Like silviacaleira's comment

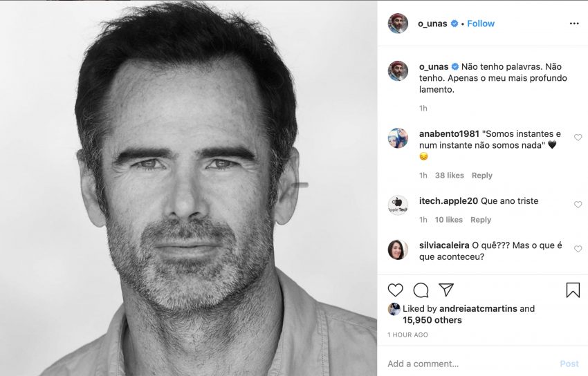[578, 249]
